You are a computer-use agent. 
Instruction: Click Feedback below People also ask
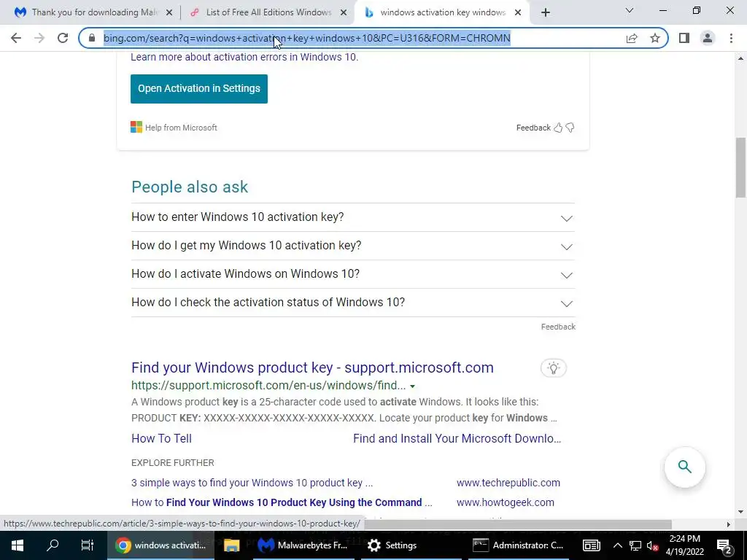tap(558, 327)
